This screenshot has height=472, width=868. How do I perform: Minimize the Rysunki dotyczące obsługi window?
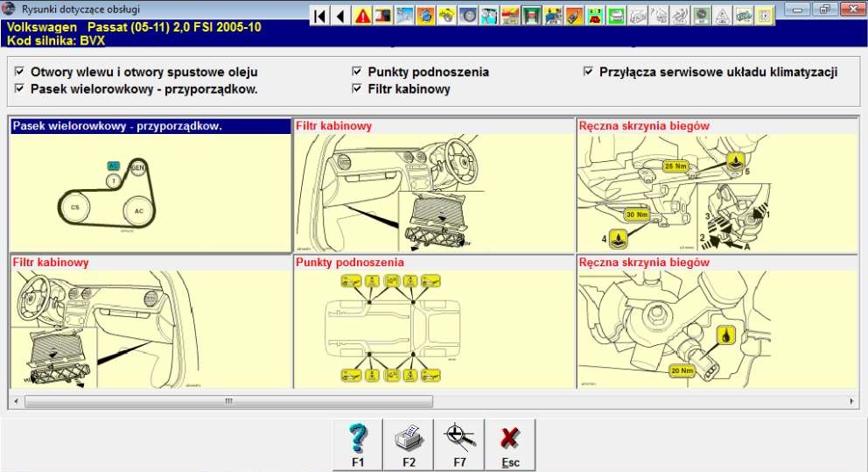798,10
